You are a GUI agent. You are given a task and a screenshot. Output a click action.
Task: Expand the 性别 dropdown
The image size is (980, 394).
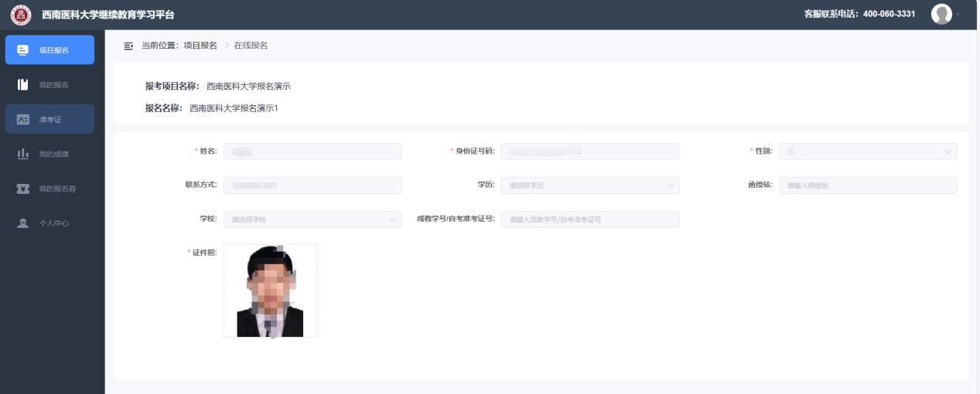click(867, 151)
